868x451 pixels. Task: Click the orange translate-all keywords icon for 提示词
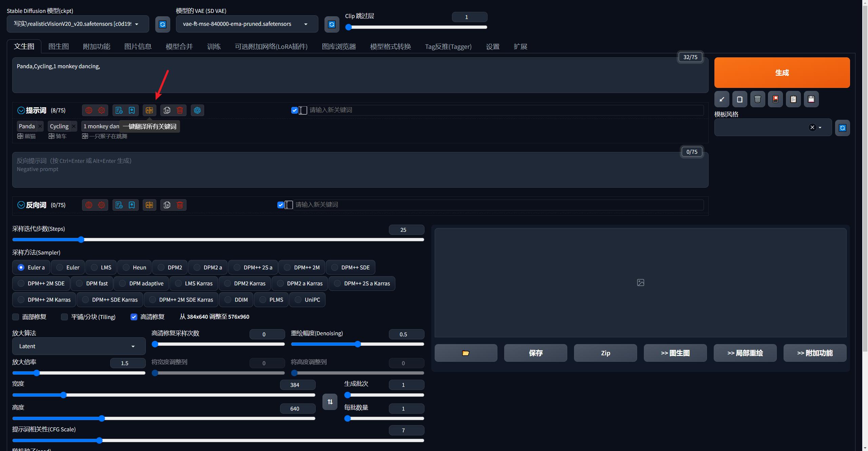tap(150, 110)
